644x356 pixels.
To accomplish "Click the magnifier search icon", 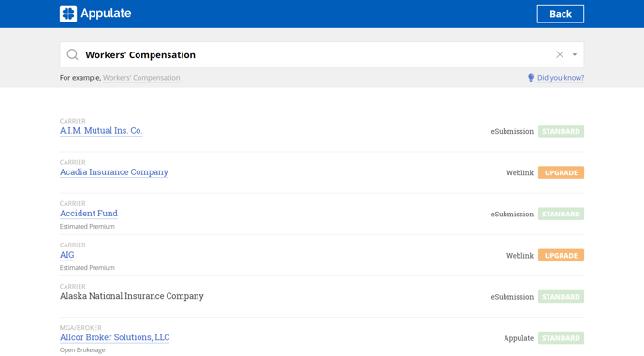I will (72, 54).
